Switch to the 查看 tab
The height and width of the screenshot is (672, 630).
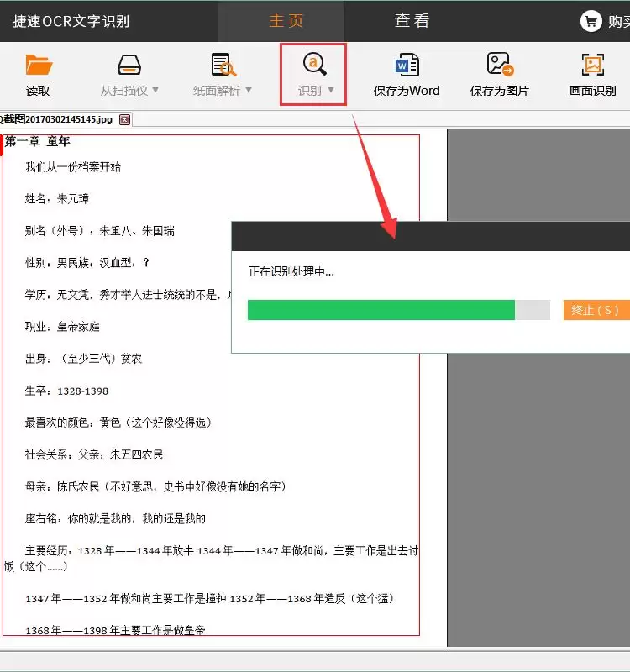click(x=412, y=20)
